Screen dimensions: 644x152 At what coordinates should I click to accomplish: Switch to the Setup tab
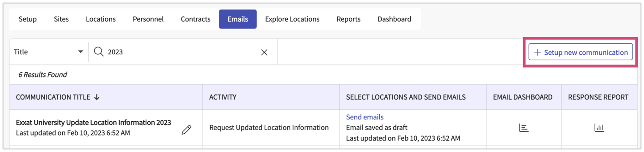28,19
